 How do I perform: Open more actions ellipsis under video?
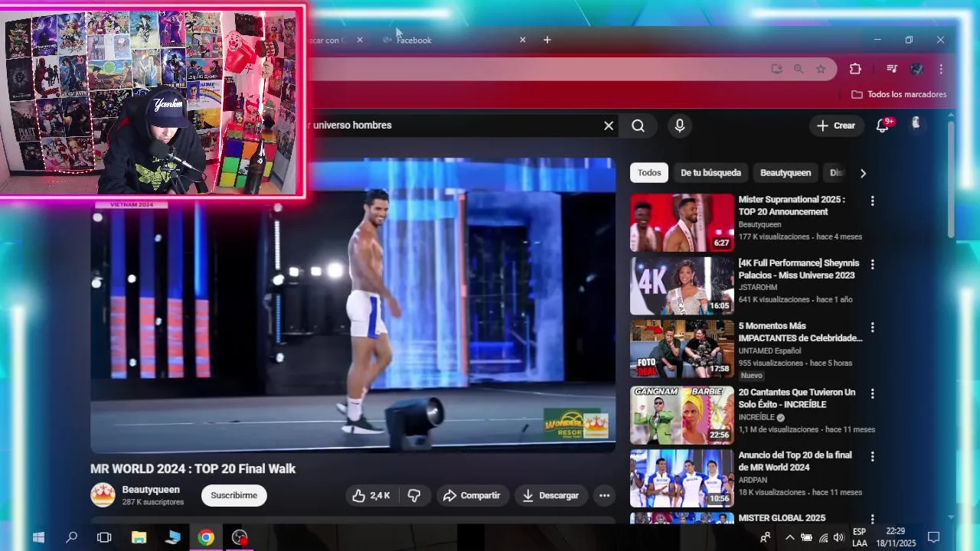click(x=604, y=496)
